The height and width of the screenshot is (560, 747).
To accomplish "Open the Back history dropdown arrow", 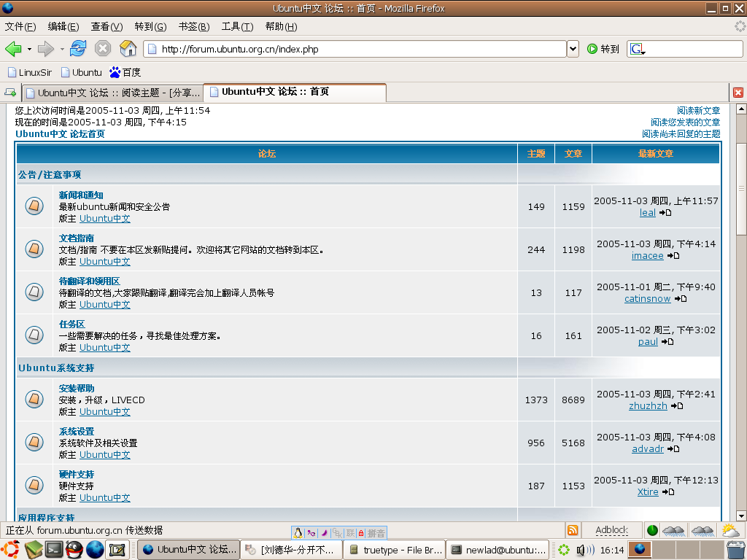I will pyautogui.click(x=29, y=49).
